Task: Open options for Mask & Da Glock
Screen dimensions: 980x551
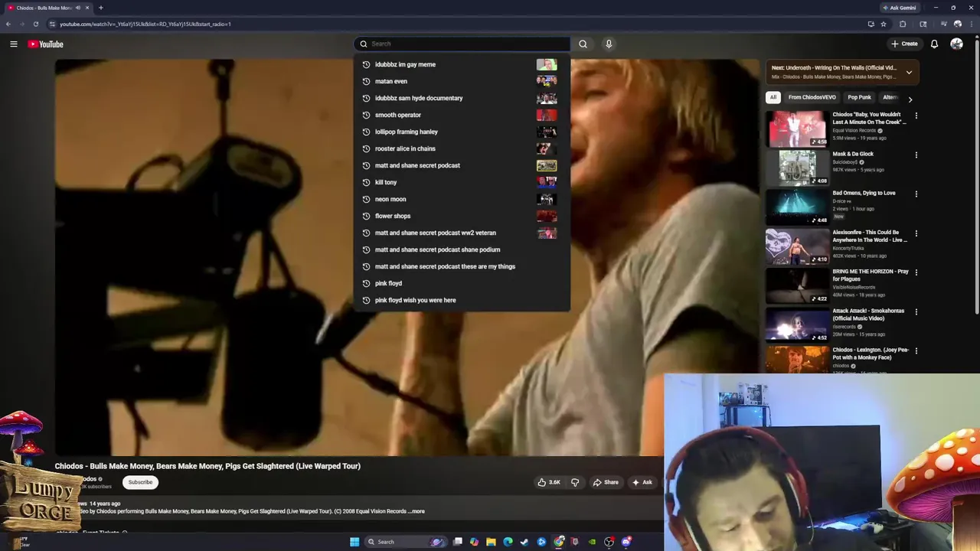Action: point(916,155)
